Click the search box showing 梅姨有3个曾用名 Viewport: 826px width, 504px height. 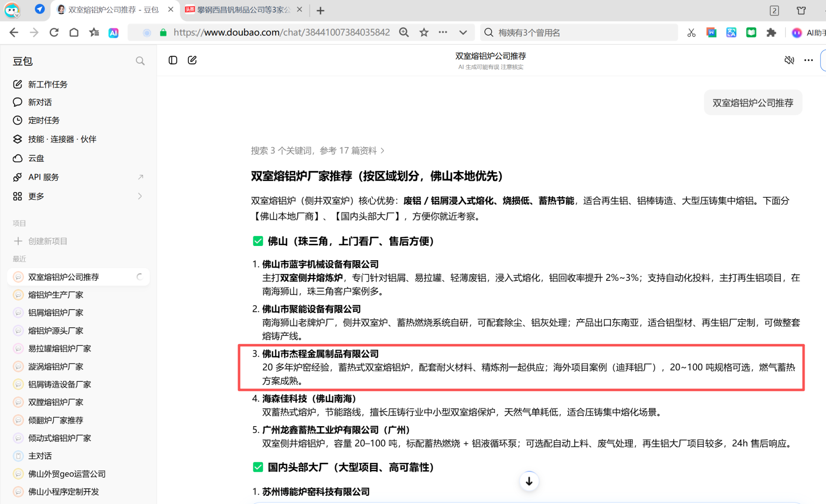click(579, 33)
